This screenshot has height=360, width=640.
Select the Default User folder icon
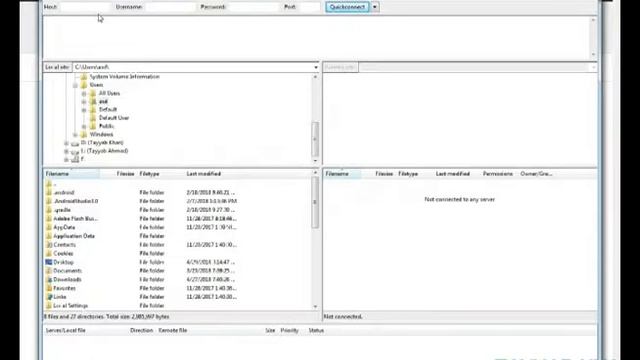pyautogui.click(x=93, y=118)
